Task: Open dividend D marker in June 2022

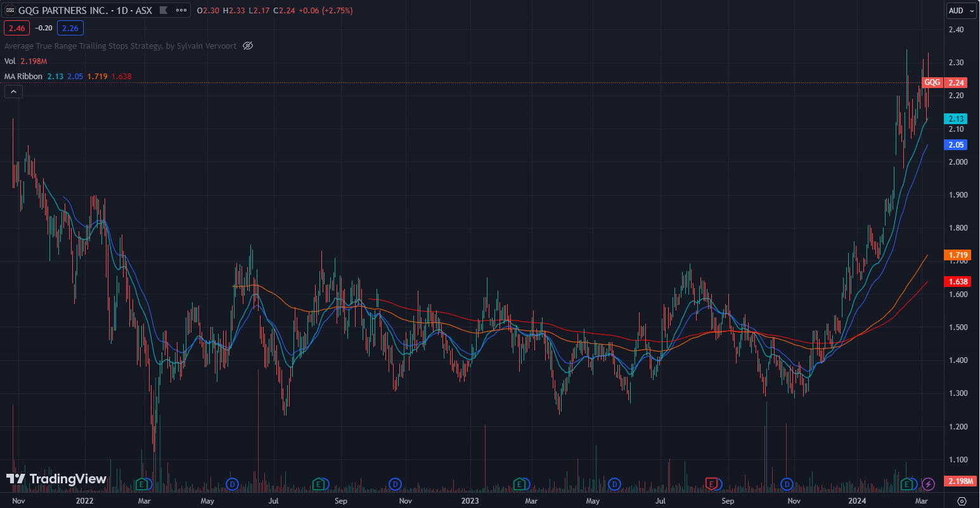Action: pos(232,485)
